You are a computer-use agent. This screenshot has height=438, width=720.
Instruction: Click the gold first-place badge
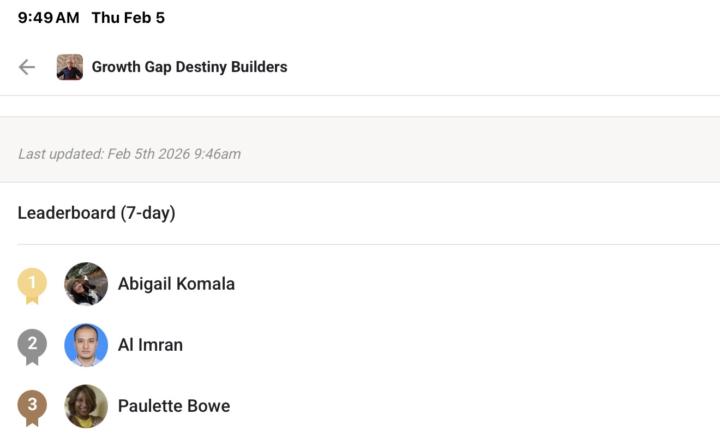point(32,285)
